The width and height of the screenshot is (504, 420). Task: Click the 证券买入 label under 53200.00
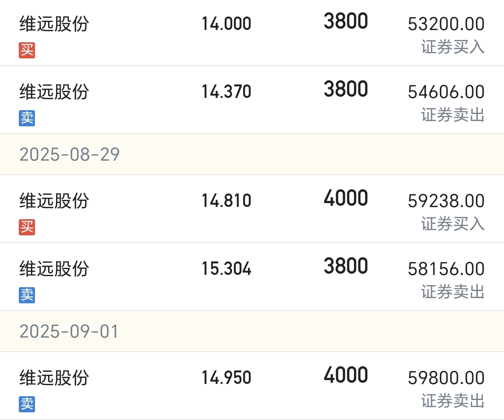(x=453, y=47)
